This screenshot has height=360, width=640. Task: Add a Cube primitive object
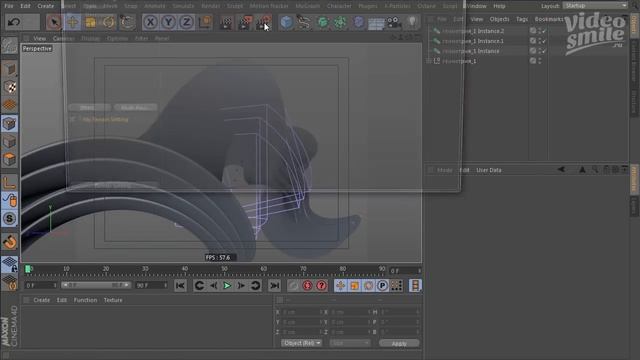pos(287,22)
